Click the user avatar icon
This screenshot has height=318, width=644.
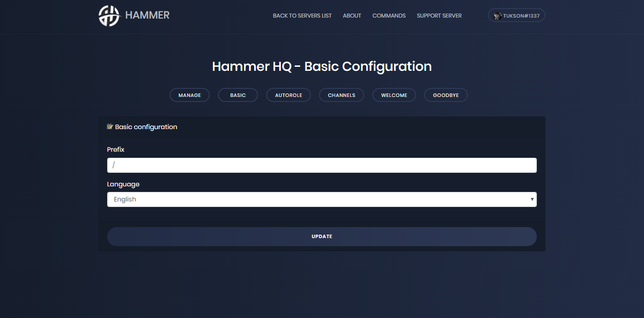click(x=498, y=16)
